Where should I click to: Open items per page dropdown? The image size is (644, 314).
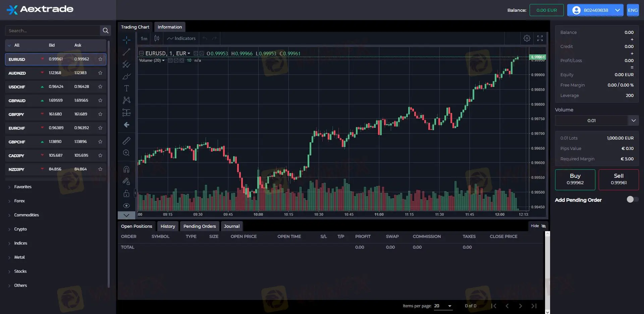[x=443, y=306]
